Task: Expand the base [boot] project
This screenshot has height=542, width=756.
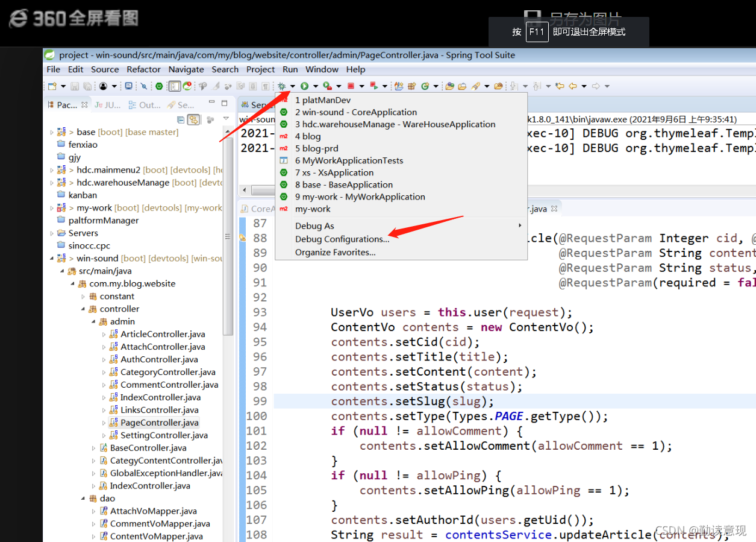Action: (52, 132)
